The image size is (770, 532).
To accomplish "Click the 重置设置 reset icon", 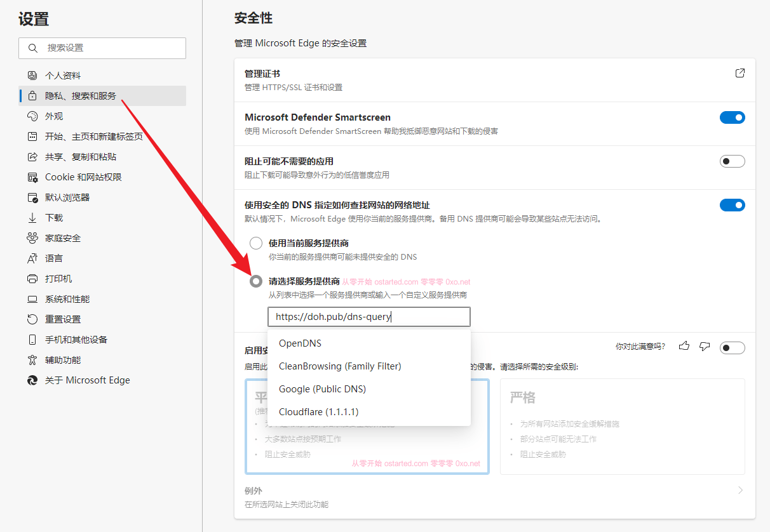I will (32, 319).
